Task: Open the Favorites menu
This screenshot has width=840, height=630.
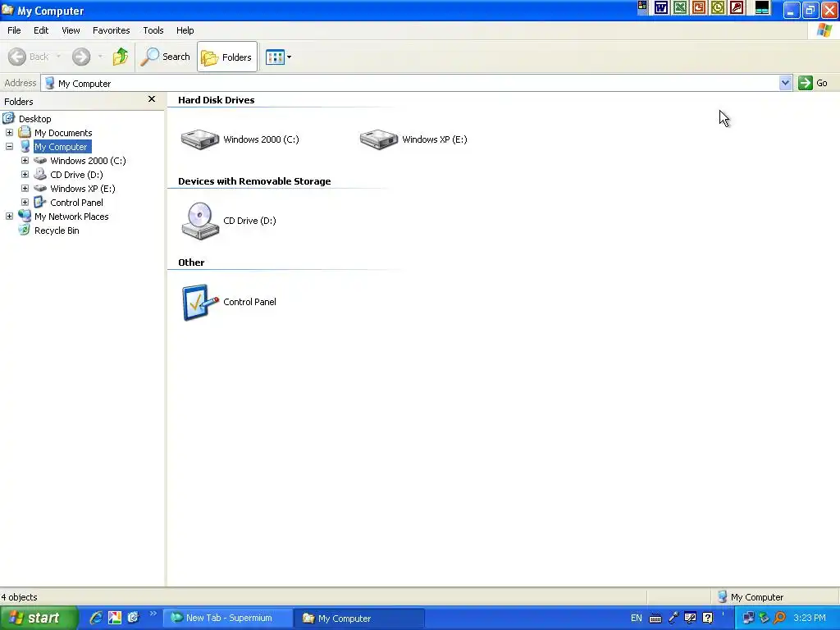Action: click(112, 30)
